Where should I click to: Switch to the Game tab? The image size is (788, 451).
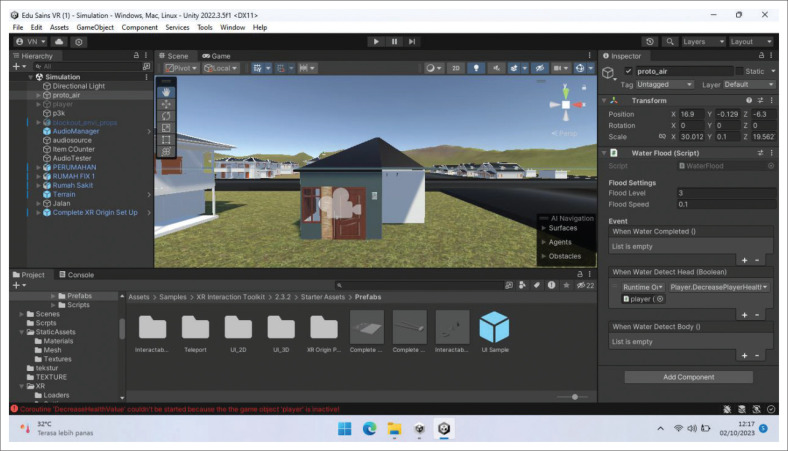tap(216, 56)
